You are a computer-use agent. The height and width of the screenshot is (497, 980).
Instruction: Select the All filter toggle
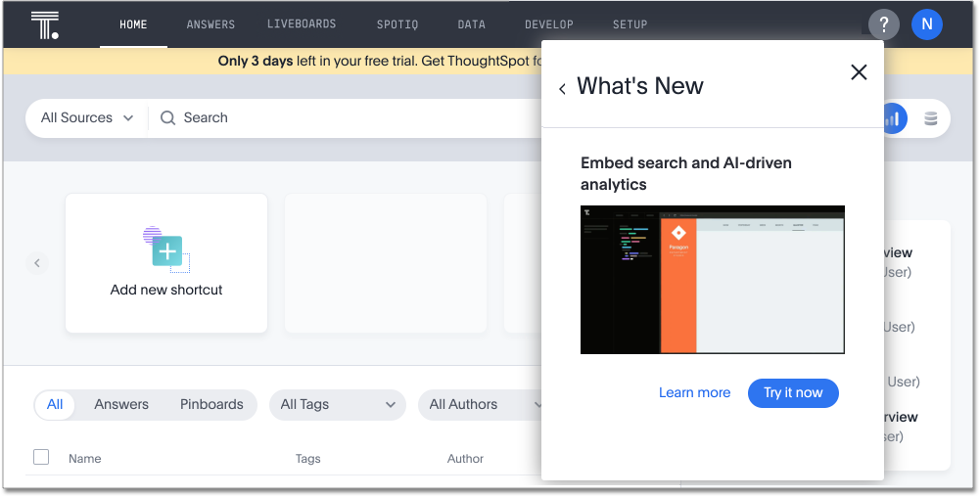(55, 405)
